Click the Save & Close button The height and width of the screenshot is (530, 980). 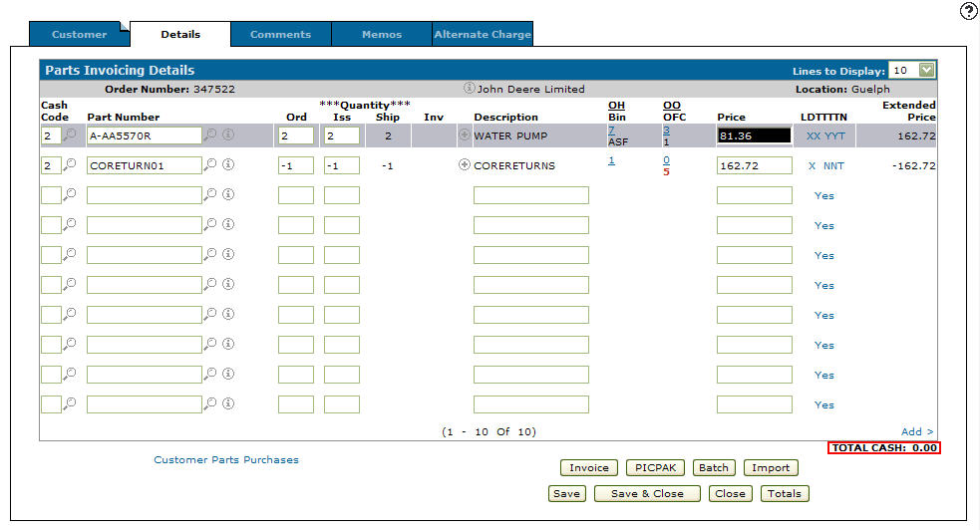[647, 493]
